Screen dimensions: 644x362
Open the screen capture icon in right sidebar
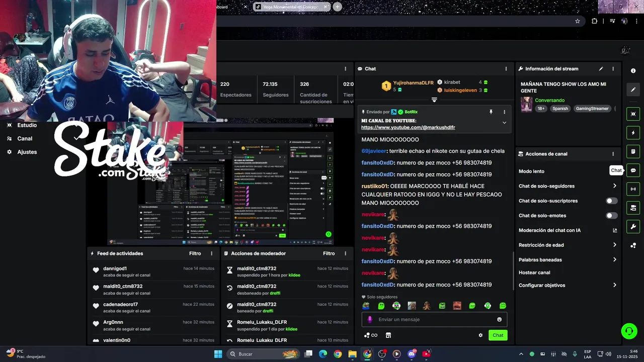point(633,114)
